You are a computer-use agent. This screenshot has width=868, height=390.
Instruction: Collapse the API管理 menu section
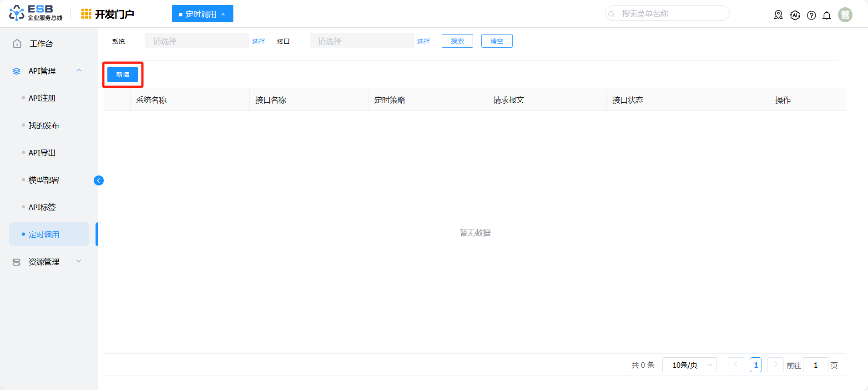point(79,71)
